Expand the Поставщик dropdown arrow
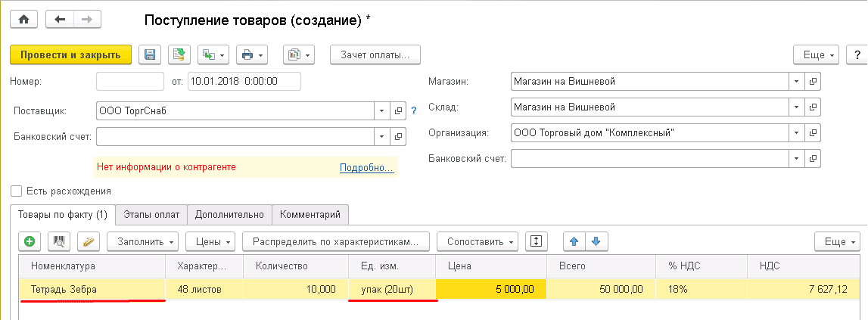Image resolution: width=868 pixels, height=320 pixels. (x=382, y=111)
